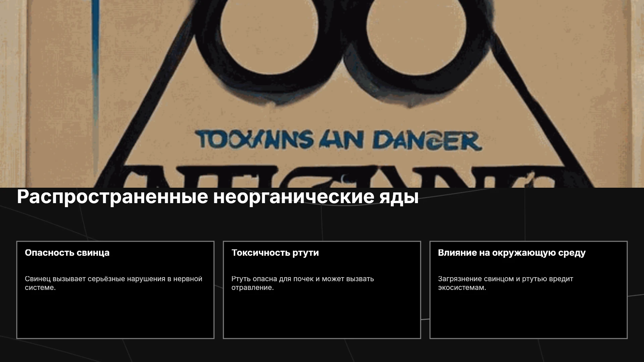The width and height of the screenshot is (644, 362).
Task: Click the slide title about неорганические яды
Action: [x=218, y=197]
